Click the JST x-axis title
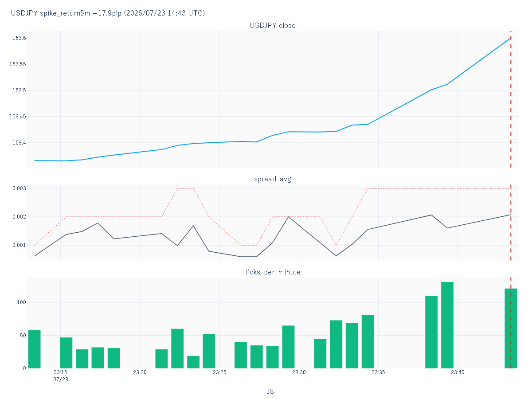Viewport: 532px width, 399px height. click(x=273, y=391)
